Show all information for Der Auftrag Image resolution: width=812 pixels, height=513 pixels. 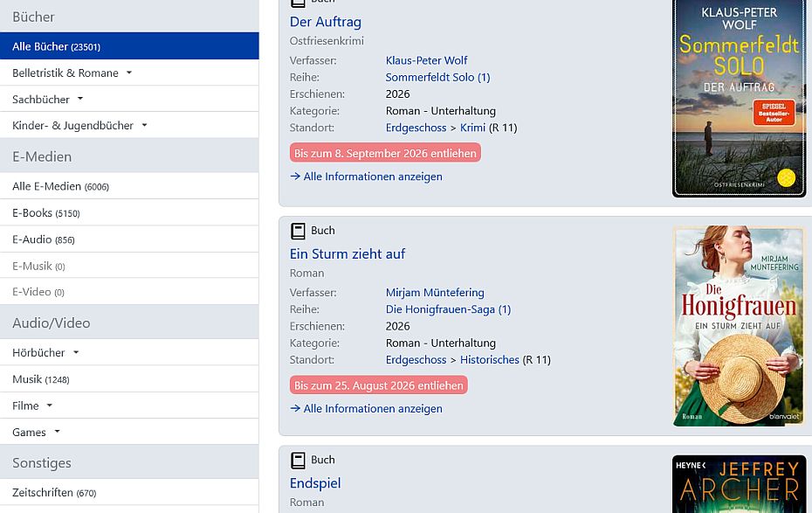366,177
